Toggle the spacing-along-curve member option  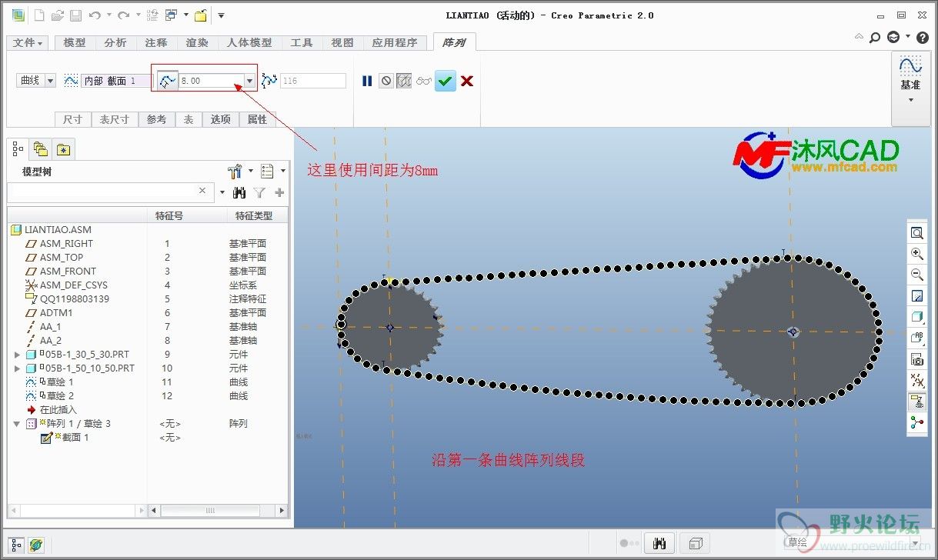pos(168,80)
